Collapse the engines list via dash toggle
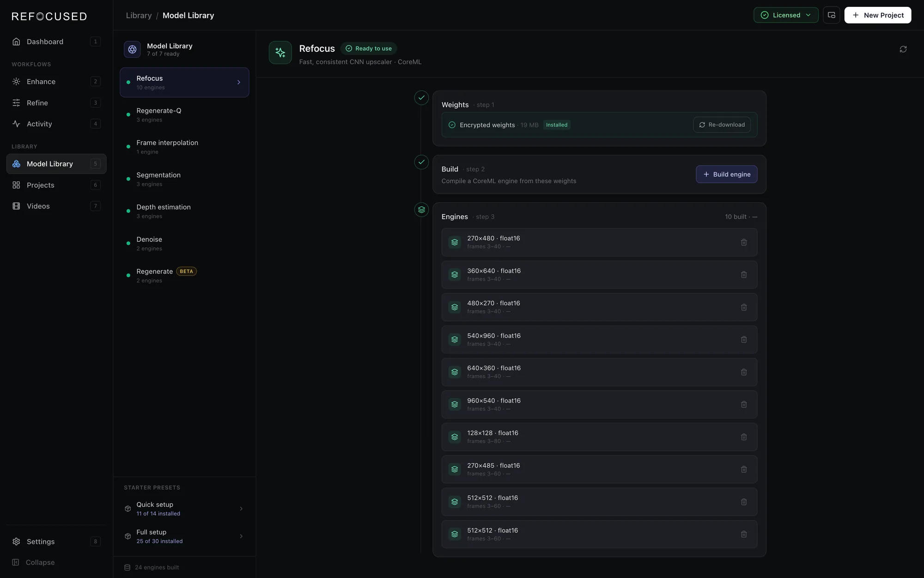The image size is (924, 578). tap(755, 217)
